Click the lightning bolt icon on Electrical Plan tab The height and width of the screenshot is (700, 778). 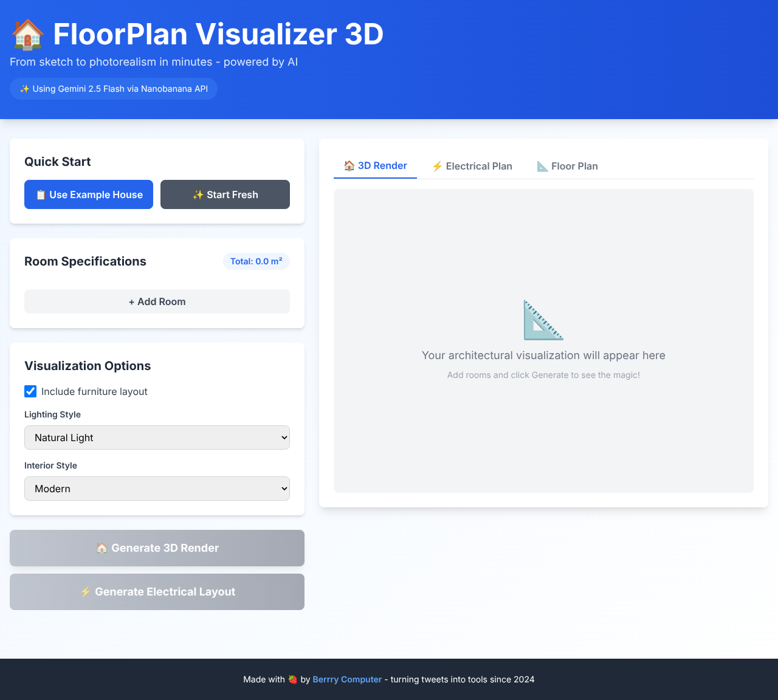click(437, 166)
